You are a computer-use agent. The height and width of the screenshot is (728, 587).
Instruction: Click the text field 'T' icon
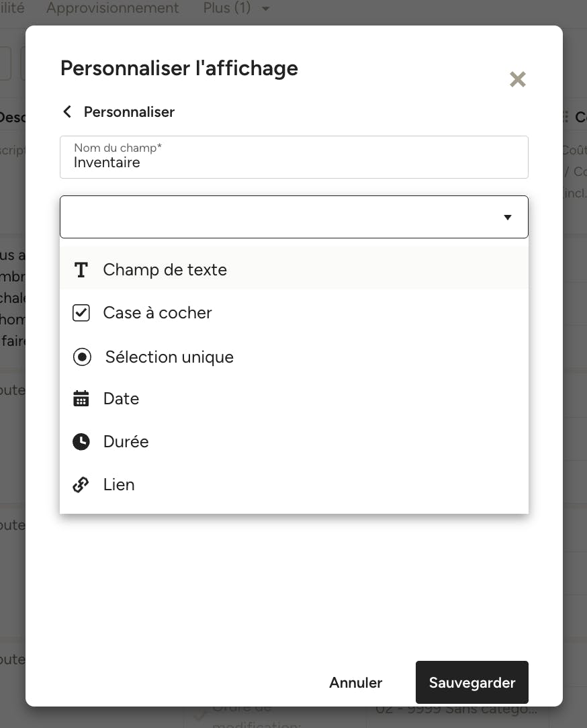point(81,270)
